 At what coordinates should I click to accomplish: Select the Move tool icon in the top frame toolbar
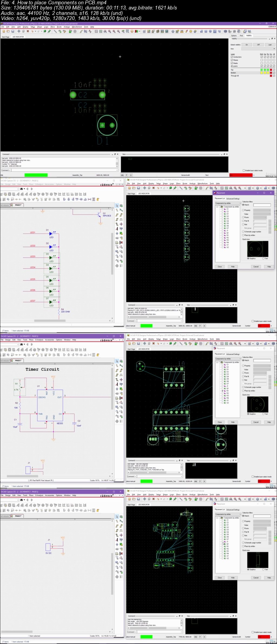[x=18, y=31]
